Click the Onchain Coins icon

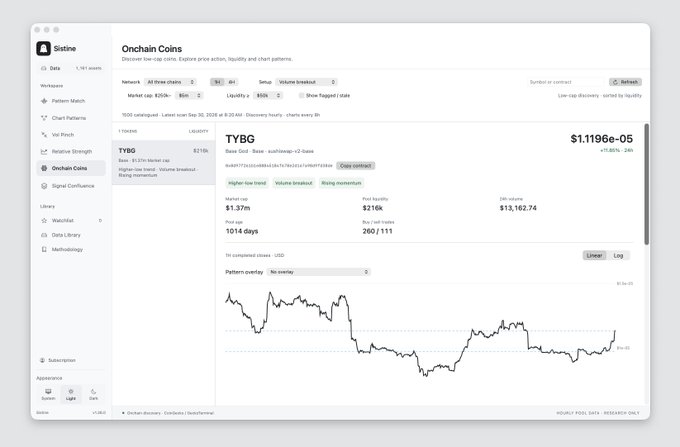(44, 168)
